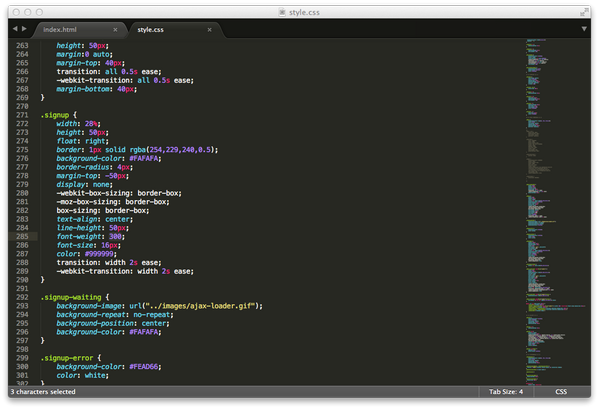
Task: Click 'background-position: center' line
Action: coord(113,323)
